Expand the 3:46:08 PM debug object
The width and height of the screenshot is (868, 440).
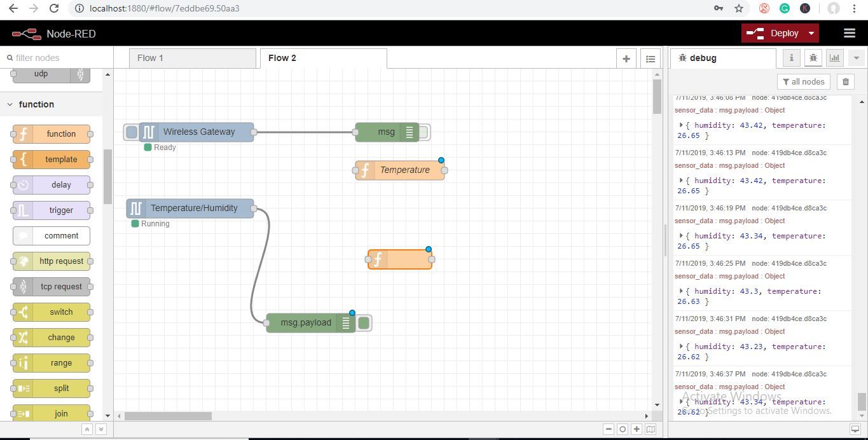click(681, 125)
